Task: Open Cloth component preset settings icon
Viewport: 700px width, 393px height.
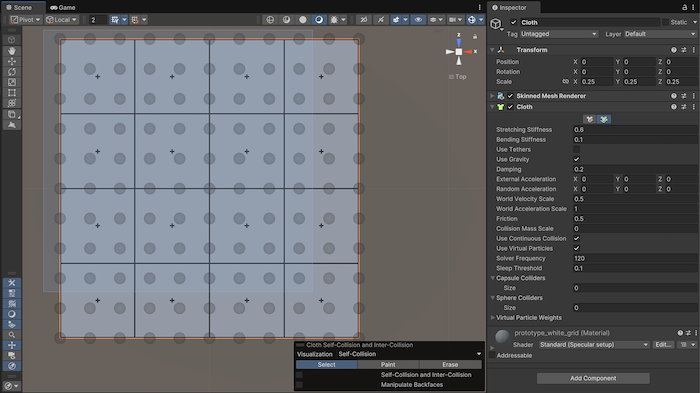Action: click(x=683, y=107)
